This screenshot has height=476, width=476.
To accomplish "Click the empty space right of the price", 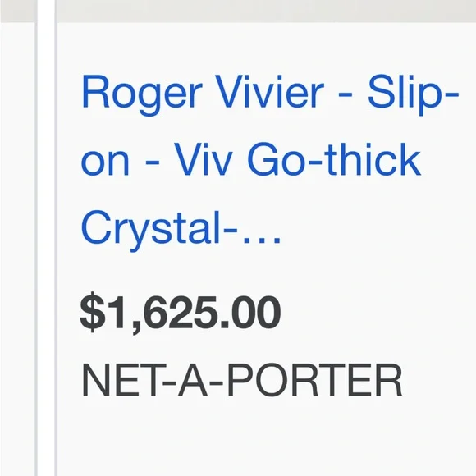I will point(377,313).
